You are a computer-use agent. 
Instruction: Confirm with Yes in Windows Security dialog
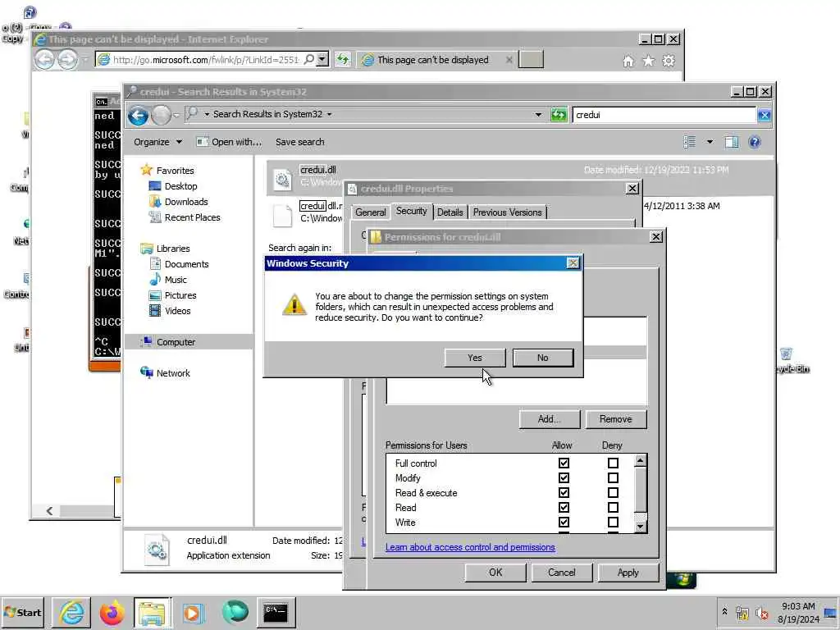[475, 358]
